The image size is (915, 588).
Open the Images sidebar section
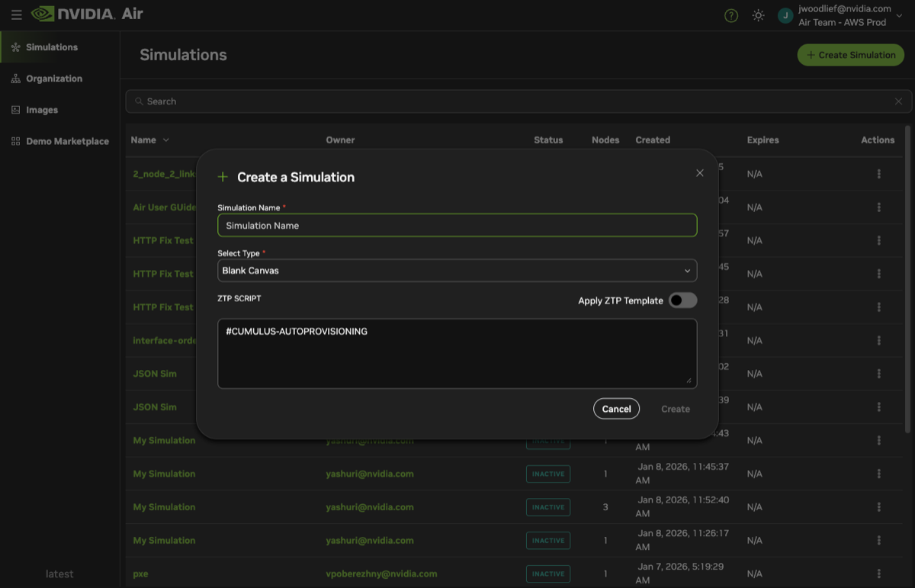tap(42, 110)
